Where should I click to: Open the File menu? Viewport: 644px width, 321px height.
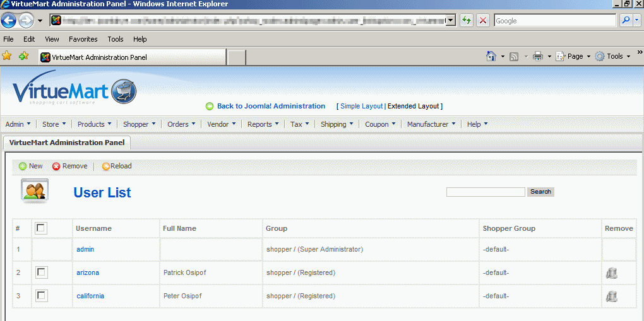(8, 39)
